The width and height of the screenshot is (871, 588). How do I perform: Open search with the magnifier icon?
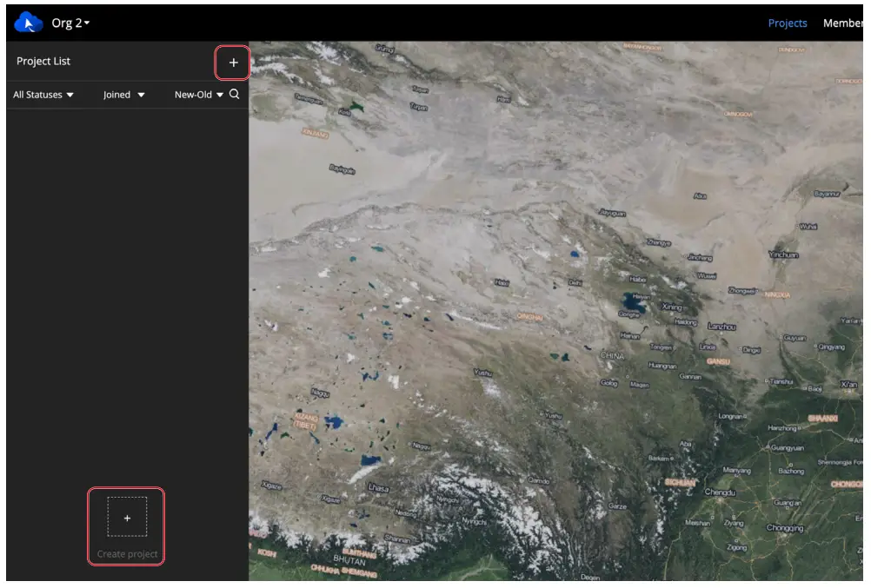[234, 95]
